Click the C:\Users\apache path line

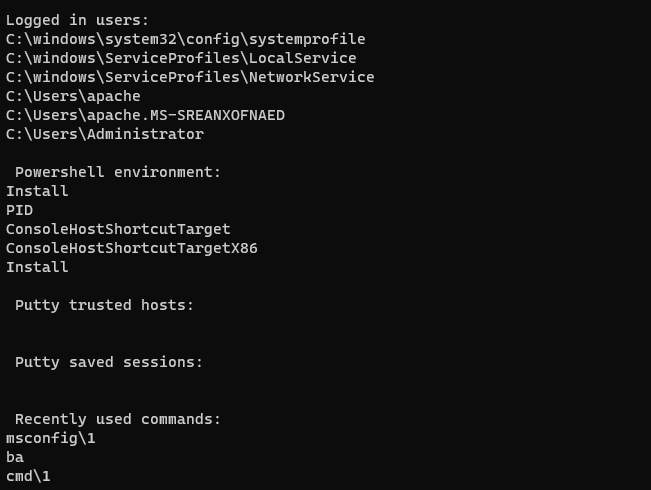tap(73, 96)
